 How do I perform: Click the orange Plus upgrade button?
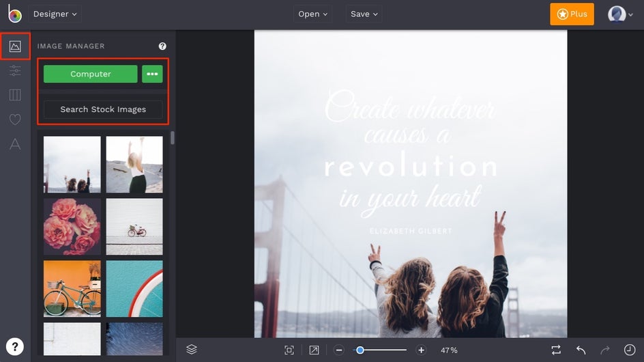click(x=572, y=14)
